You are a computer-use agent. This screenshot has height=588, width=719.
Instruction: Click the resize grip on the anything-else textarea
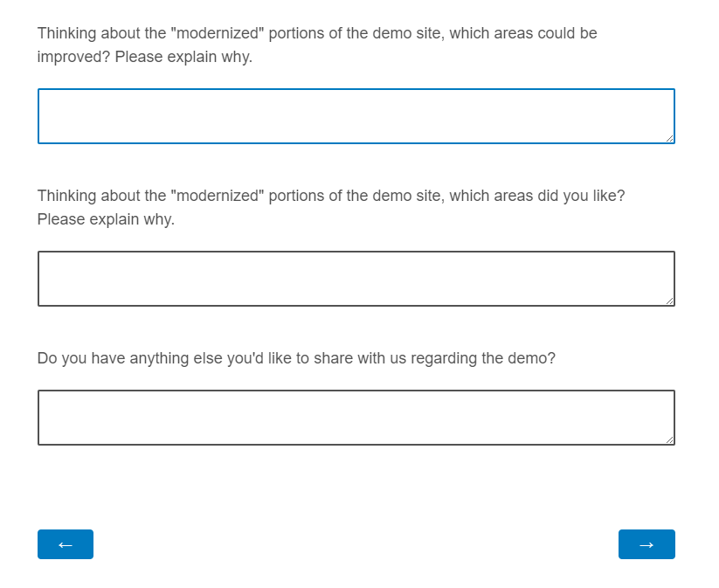[669, 439]
